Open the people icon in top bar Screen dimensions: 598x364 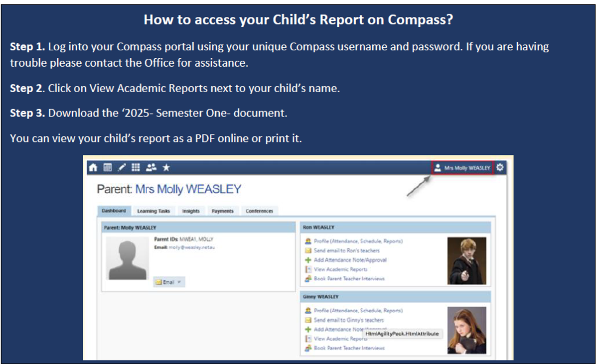(x=150, y=168)
